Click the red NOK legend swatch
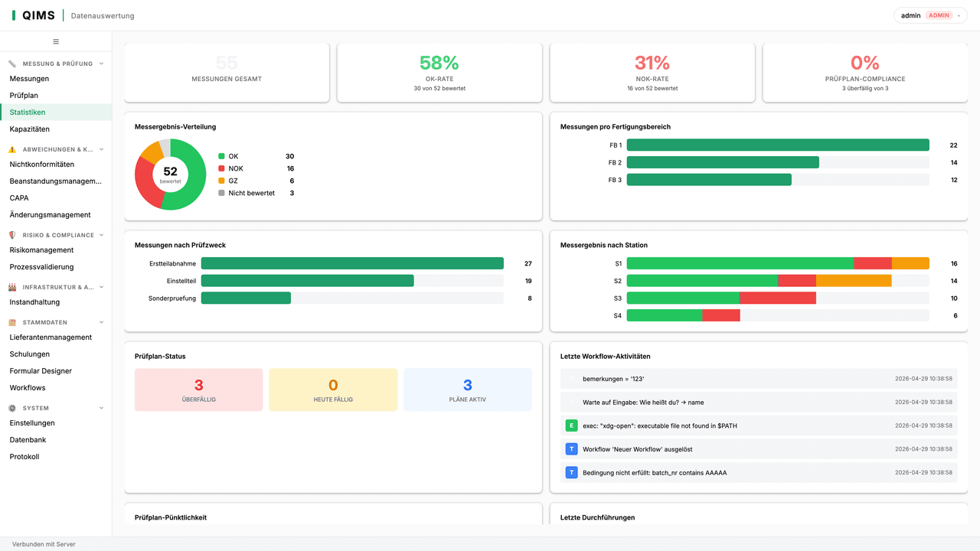This screenshot has height=551, width=980. coord(222,168)
